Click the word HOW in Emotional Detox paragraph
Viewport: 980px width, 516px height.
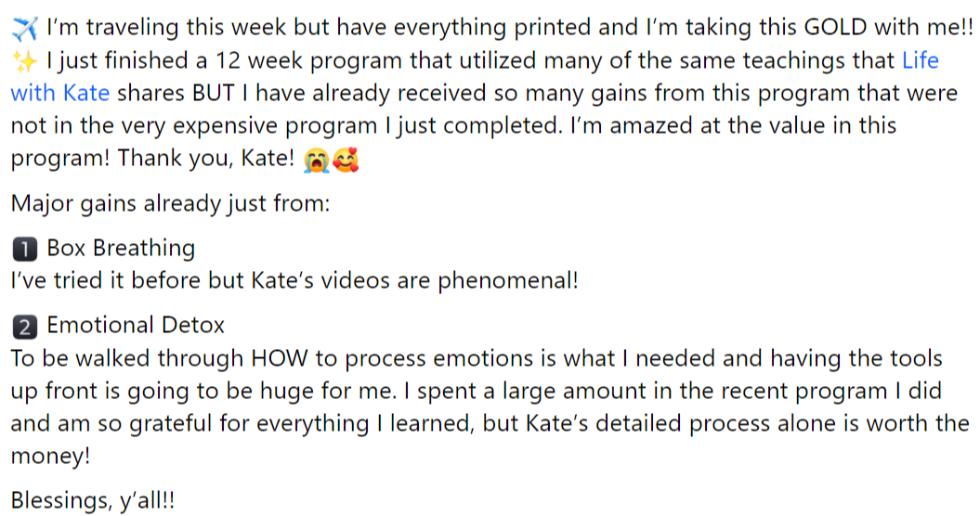tap(280, 358)
